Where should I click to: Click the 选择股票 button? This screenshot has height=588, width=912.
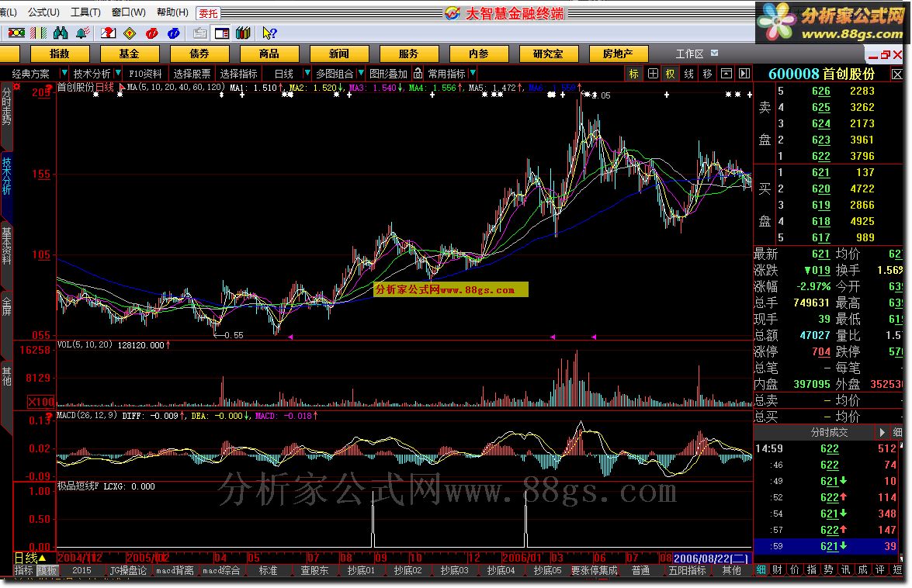pos(192,74)
